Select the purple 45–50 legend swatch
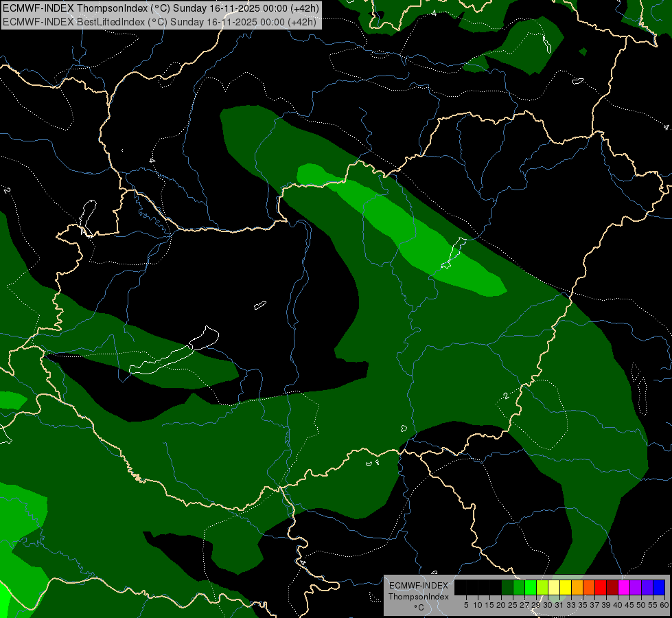The height and width of the screenshot is (618, 672). 636,587
